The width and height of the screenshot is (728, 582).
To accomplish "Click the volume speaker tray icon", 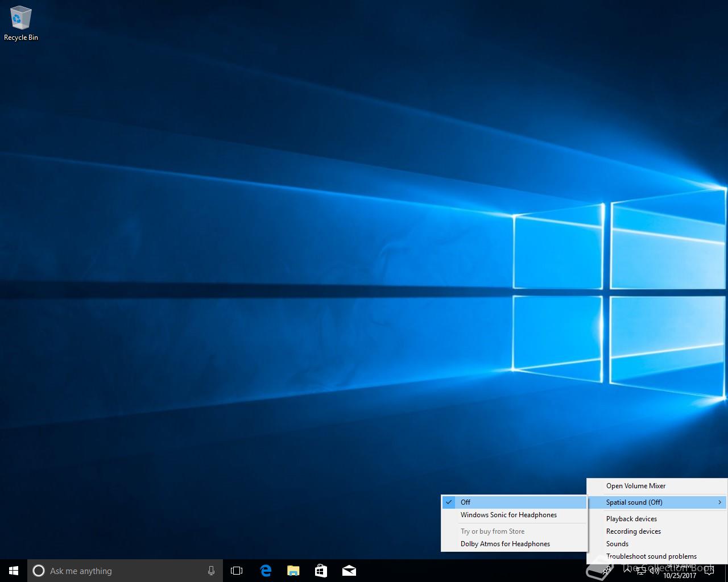I will click(655, 571).
